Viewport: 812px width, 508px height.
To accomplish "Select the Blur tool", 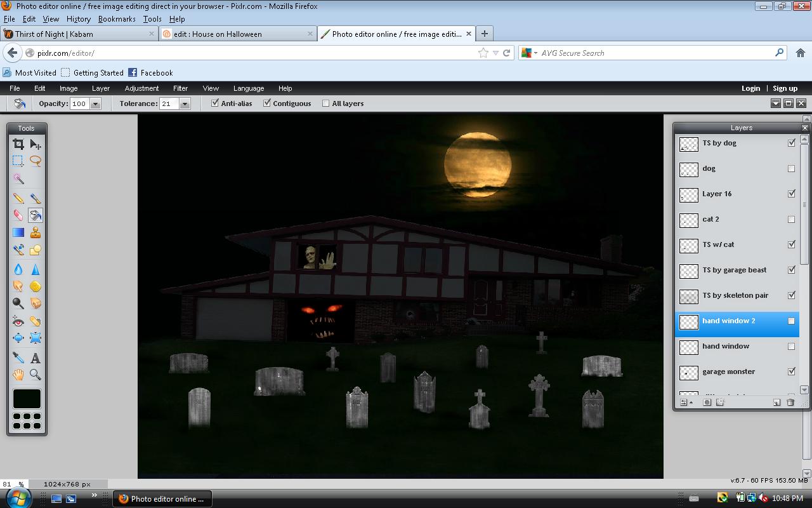I will tap(18, 269).
